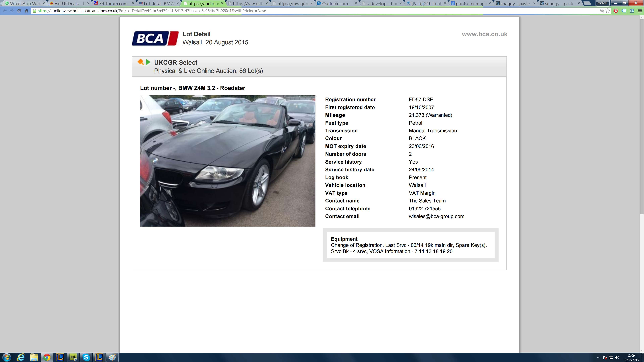
Task: Close the active auctionview tab
Action: click(222, 3)
